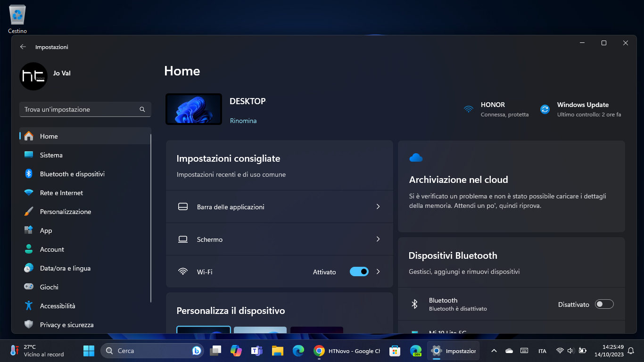Click the Impostazioni taskbar button

pos(454,351)
